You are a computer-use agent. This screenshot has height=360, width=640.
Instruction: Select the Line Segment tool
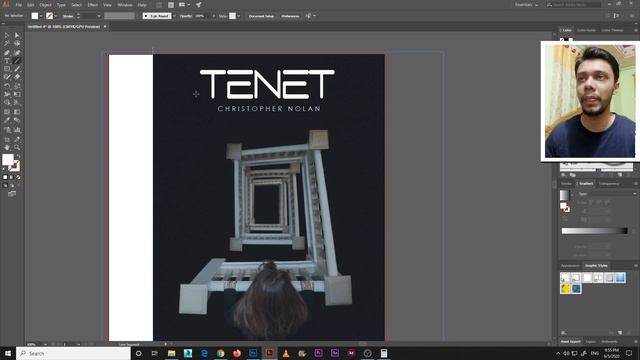[x=17, y=61]
